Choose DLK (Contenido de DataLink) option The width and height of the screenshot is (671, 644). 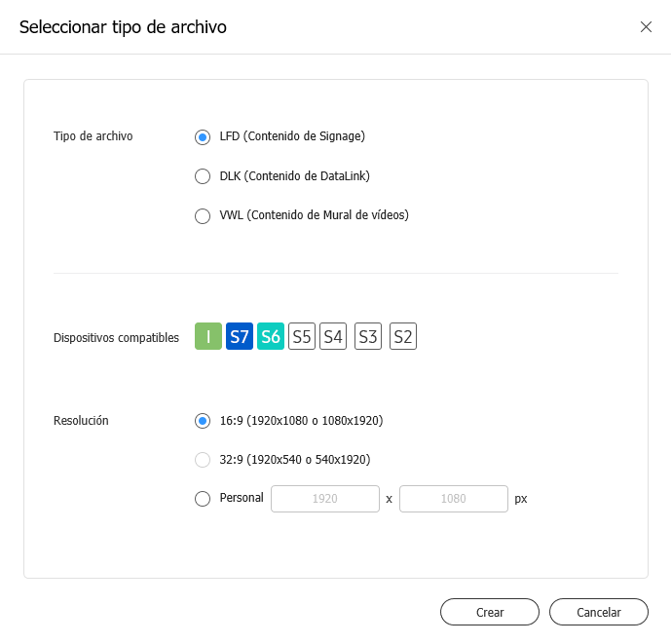(x=203, y=176)
